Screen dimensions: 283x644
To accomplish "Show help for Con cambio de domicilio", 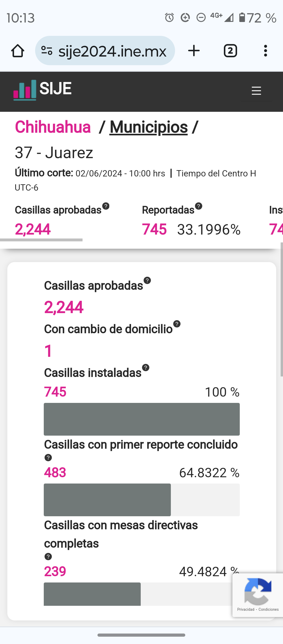I will tap(177, 324).
